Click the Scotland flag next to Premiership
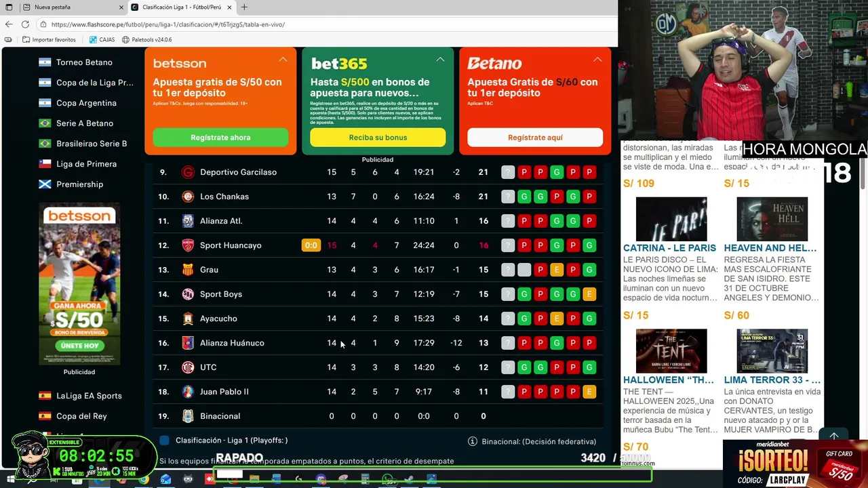868x488 pixels. (45, 184)
